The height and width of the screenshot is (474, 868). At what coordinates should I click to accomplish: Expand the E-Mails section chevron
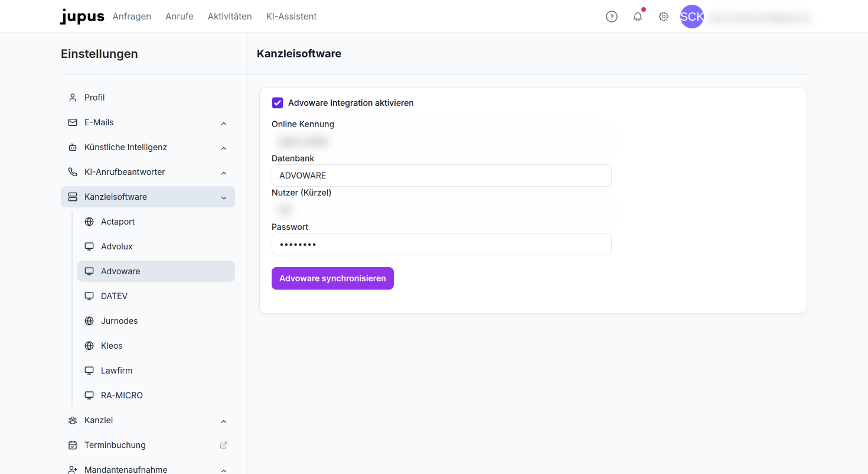[224, 123]
